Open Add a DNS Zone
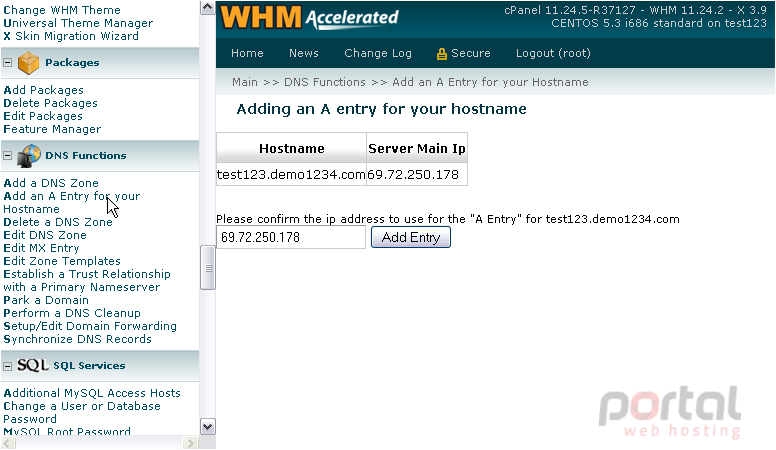The image size is (776, 450). coord(51,183)
